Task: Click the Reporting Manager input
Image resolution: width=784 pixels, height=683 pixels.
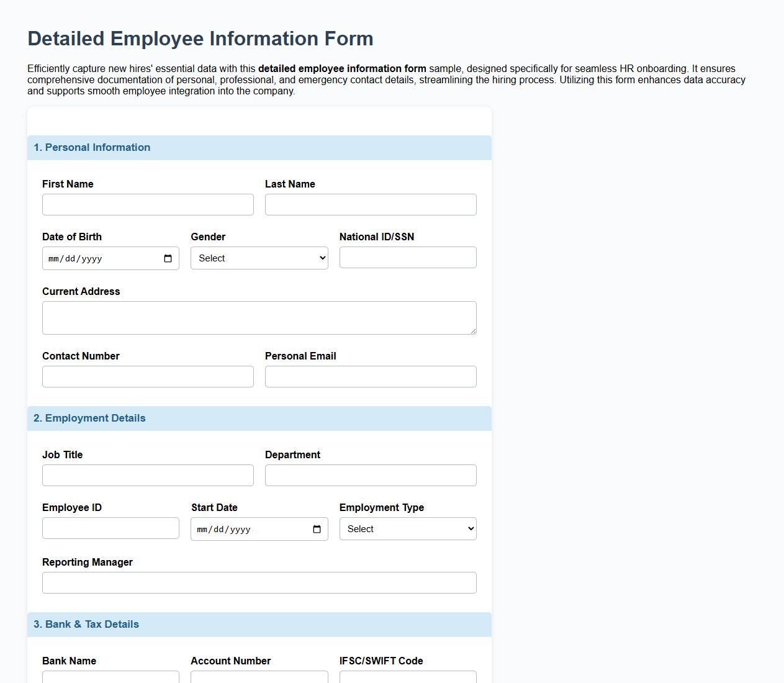Action: pyautogui.click(x=259, y=582)
